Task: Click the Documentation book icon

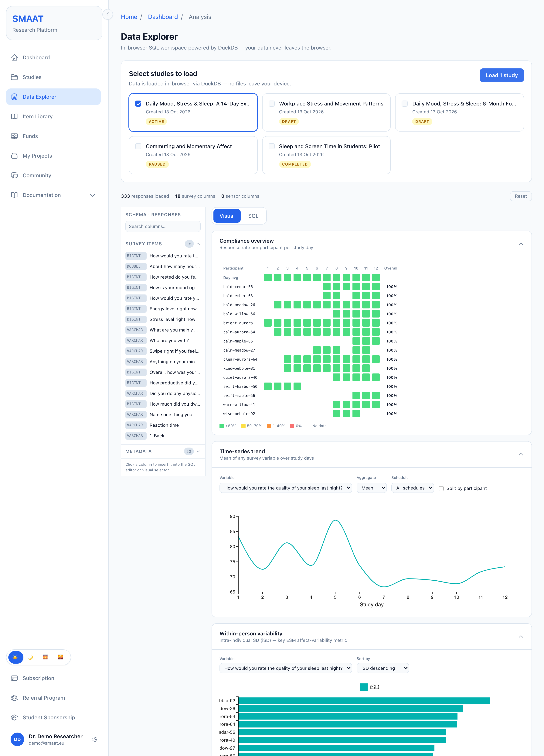Action: coord(14,195)
